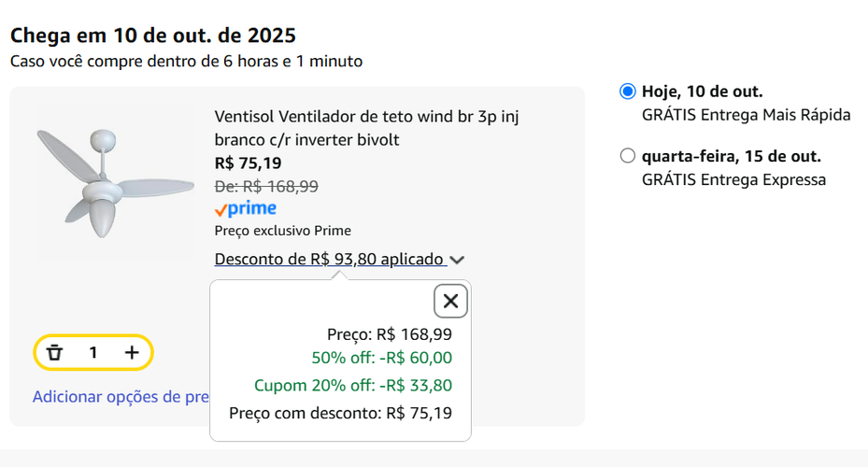Collapse the discount chevron arrow

coord(457,260)
